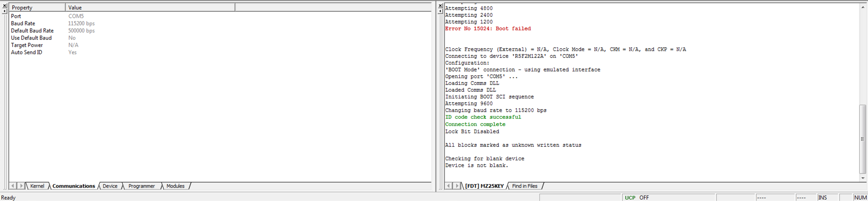
Task: Click the contract arrow under the output pane X
Action: (x=440, y=11)
